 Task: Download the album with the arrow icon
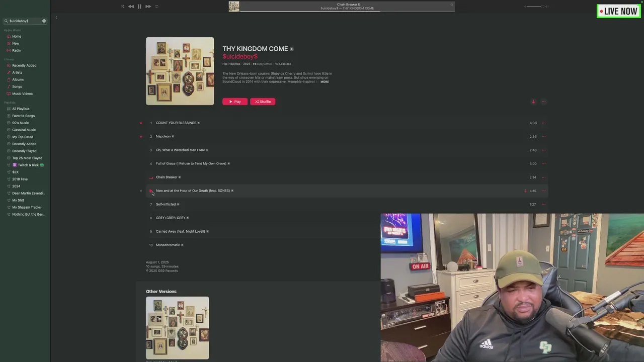click(533, 102)
